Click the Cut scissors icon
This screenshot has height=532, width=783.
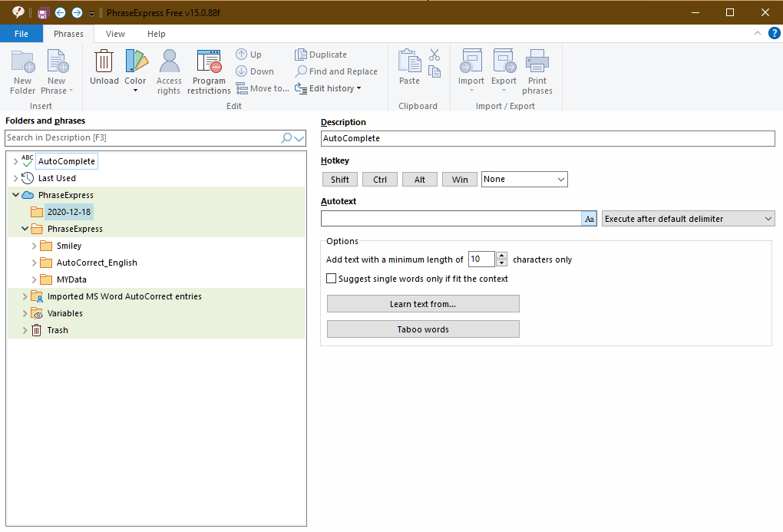tap(434, 55)
